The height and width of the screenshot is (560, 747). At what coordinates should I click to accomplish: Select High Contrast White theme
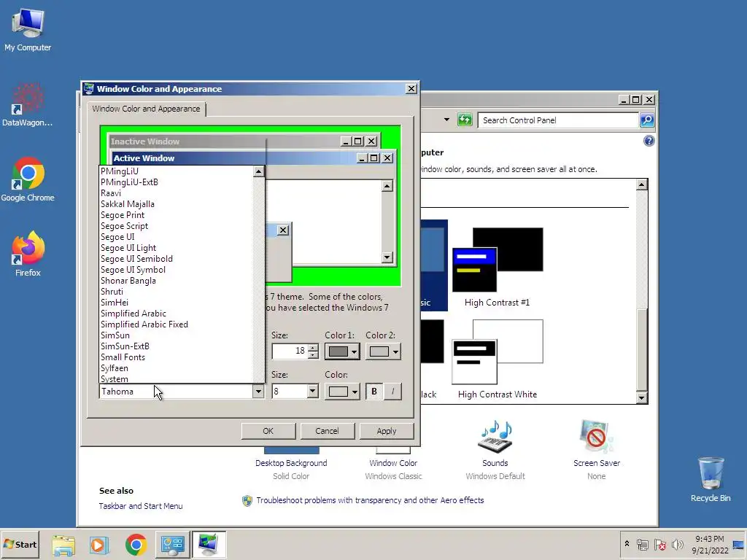(497, 359)
